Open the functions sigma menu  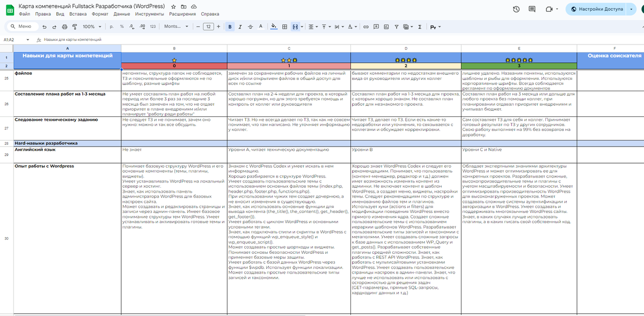click(419, 26)
